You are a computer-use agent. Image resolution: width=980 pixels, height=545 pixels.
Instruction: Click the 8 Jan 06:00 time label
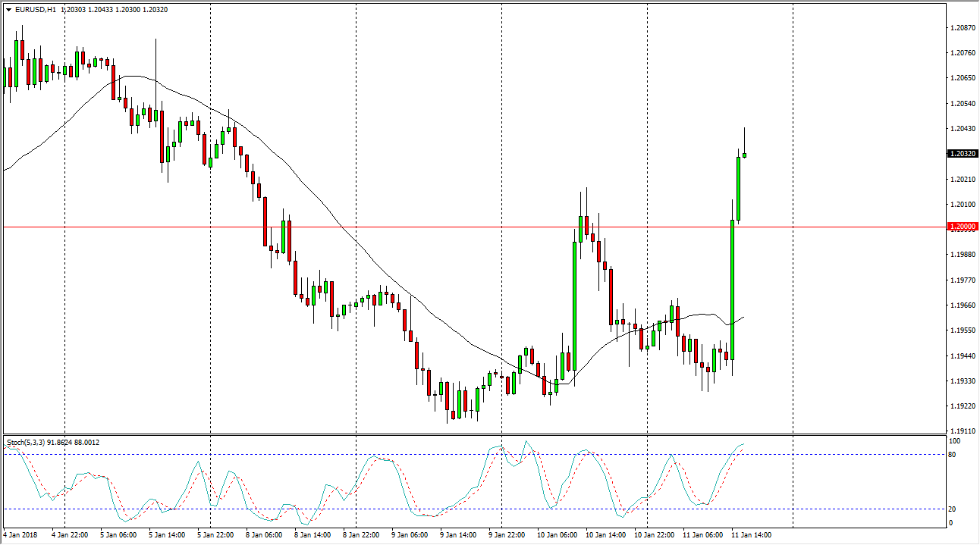pyautogui.click(x=265, y=535)
